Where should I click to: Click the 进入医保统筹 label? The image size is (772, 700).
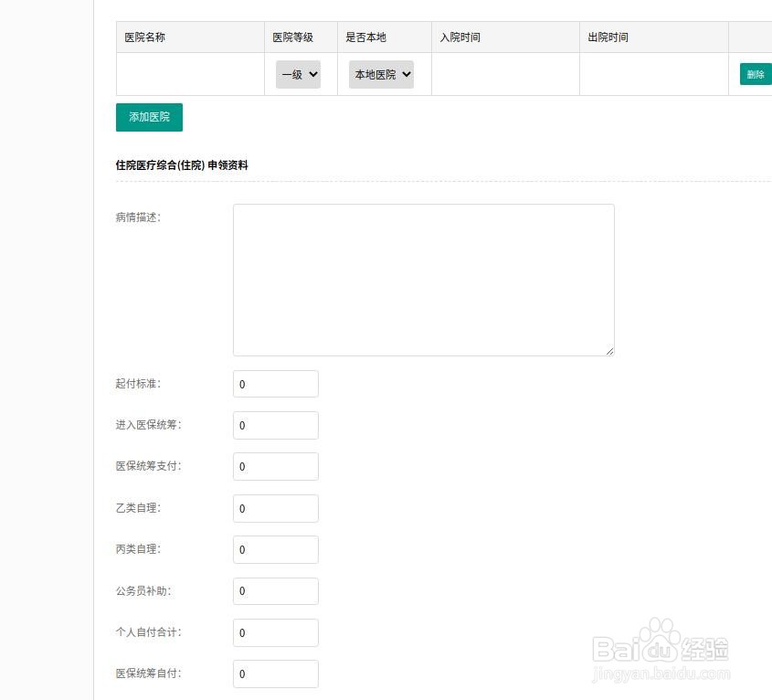click(x=149, y=425)
